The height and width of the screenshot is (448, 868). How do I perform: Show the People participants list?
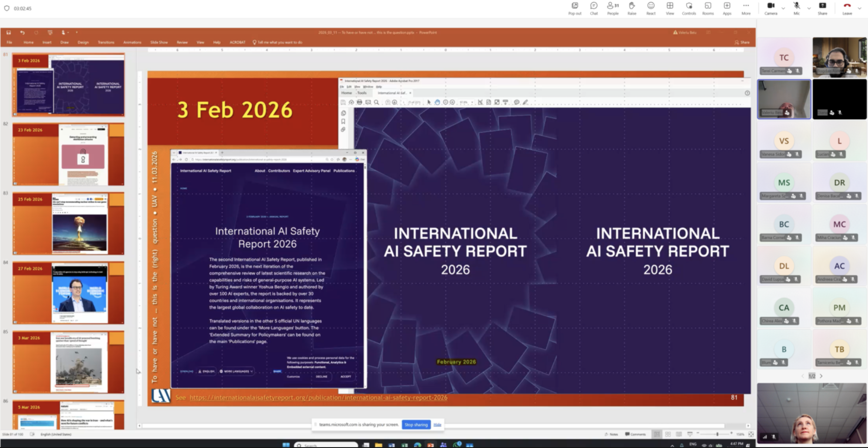coord(613,8)
